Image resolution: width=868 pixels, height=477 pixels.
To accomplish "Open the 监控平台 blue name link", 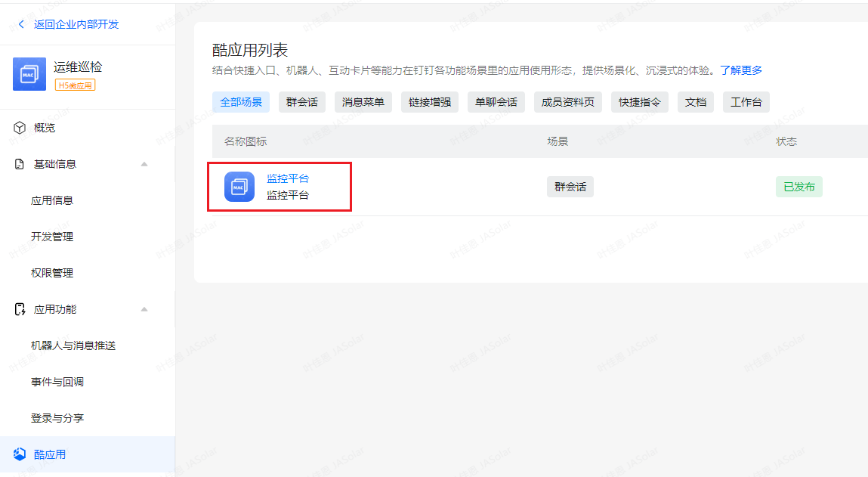I will 288,179.
